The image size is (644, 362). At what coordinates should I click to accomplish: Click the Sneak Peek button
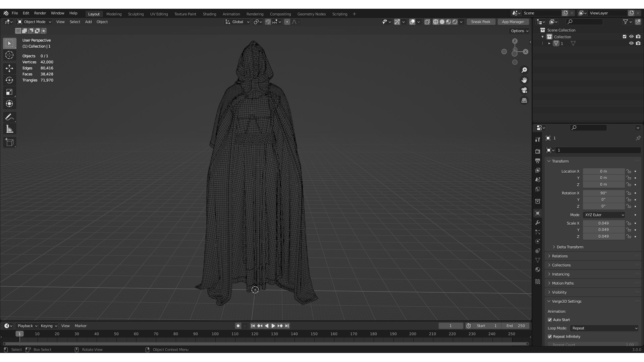(x=480, y=22)
